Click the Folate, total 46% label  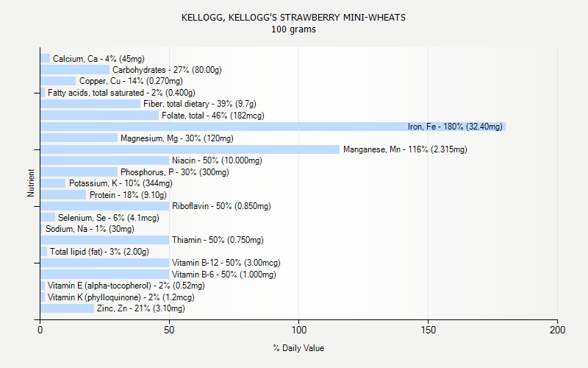(212, 116)
